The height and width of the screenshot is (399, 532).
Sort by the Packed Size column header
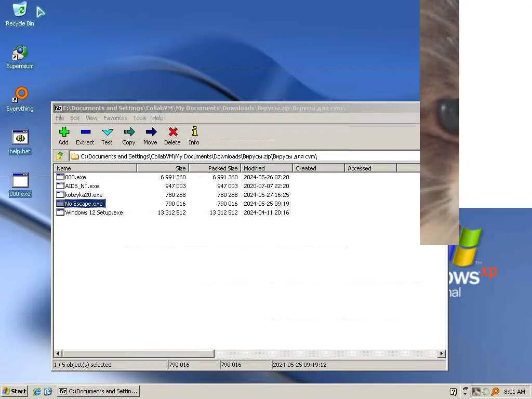click(215, 168)
